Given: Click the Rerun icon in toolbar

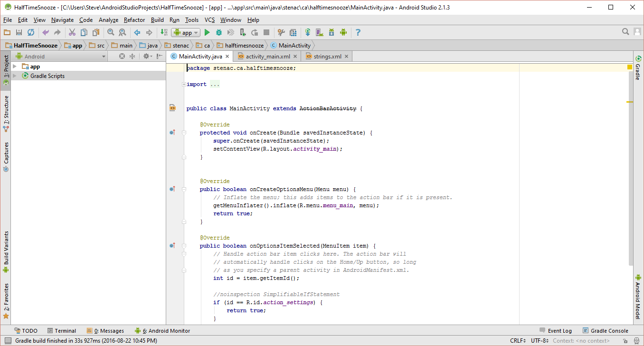Looking at the screenshot, I should pos(255,32).
